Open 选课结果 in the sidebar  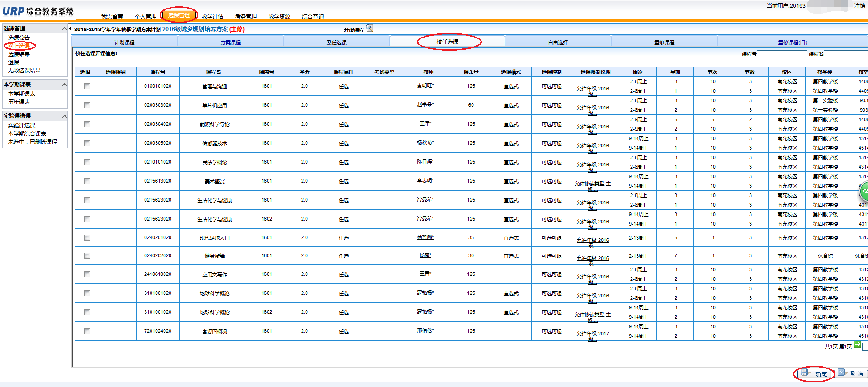[x=19, y=54]
